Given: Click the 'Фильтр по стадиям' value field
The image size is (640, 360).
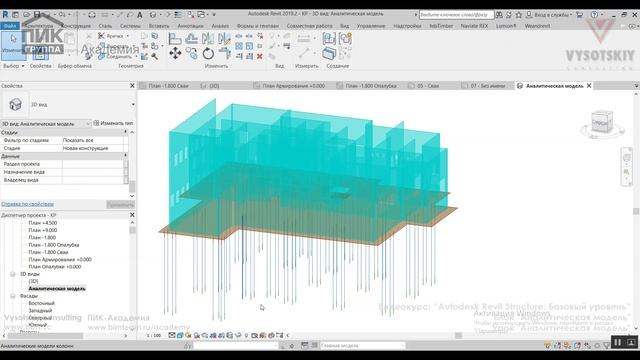Looking at the screenshot, I should click(x=93, y=140).
